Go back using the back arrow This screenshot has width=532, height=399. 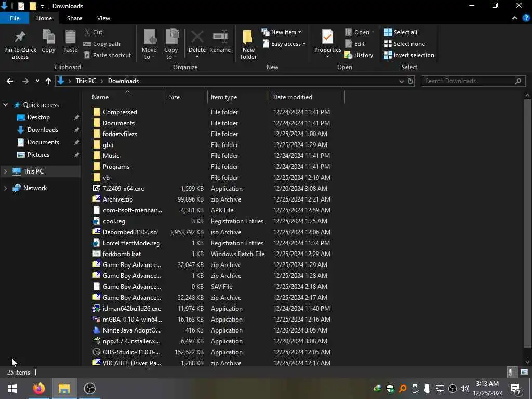[10, 81]
